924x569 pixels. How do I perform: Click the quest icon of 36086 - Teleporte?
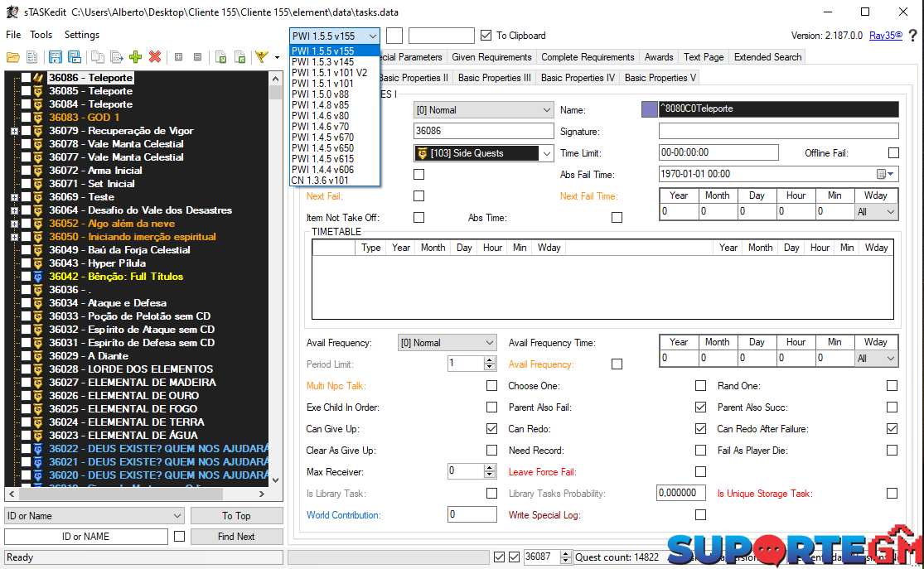[38, 78]
